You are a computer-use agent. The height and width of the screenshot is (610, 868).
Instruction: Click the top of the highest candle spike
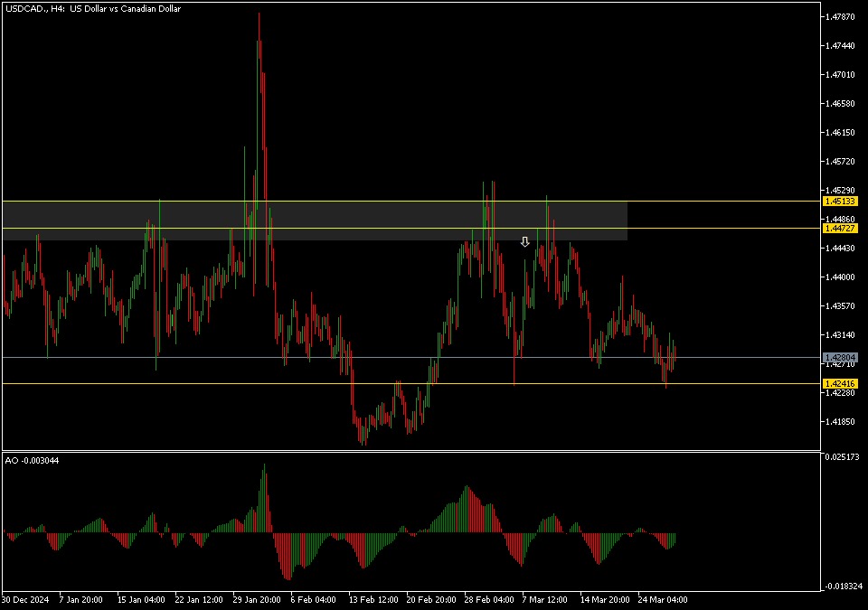pos(259,14)
